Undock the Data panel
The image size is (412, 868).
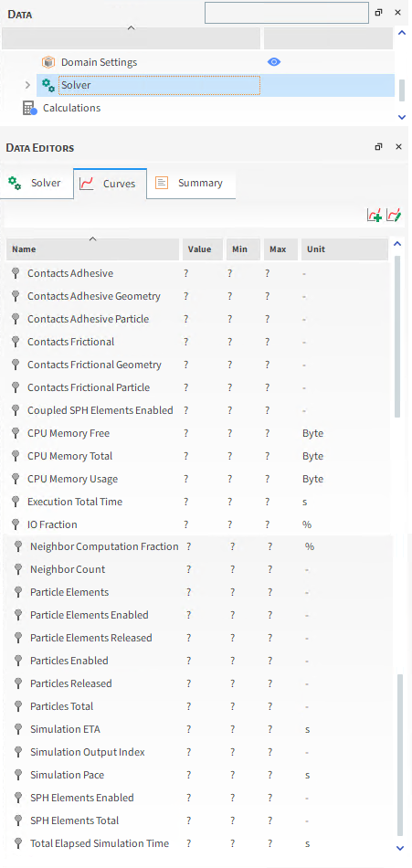point(379,12)
